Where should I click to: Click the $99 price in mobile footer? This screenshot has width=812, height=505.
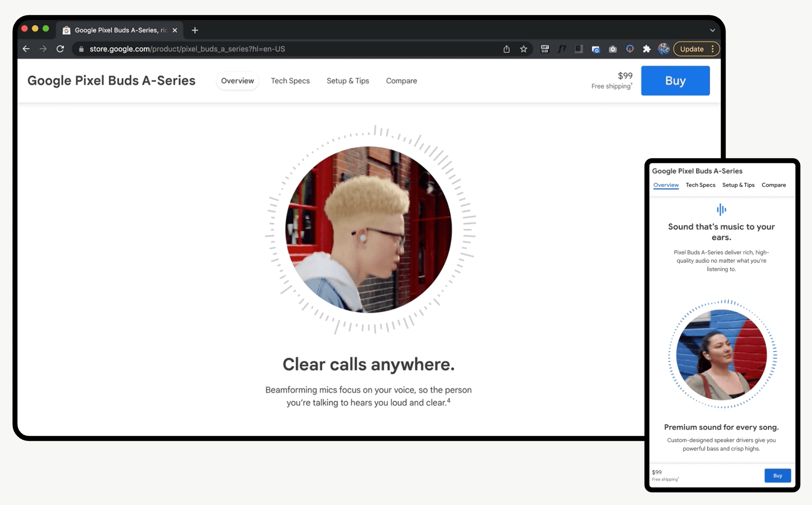pos(657,472)
